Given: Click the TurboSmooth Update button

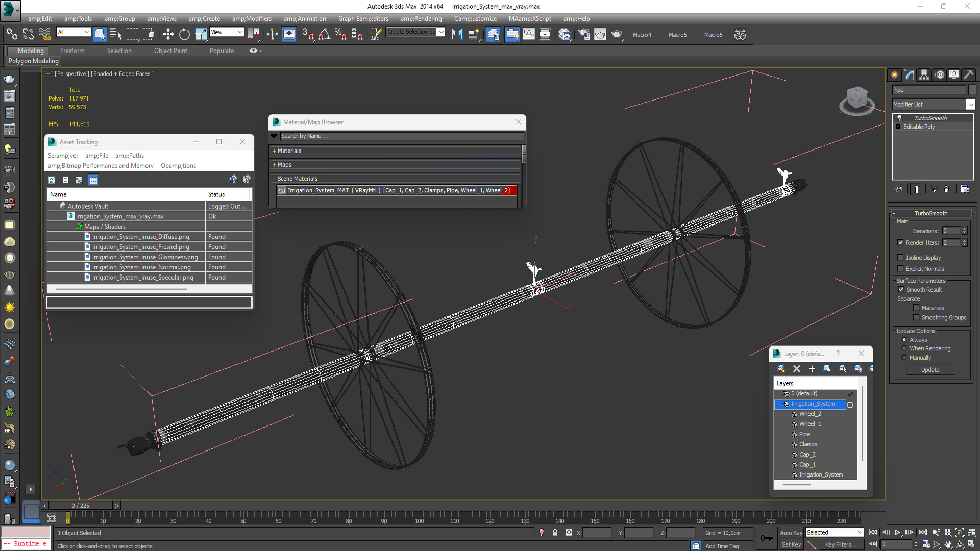Looking at the screenshot, I should pos(930,370).
